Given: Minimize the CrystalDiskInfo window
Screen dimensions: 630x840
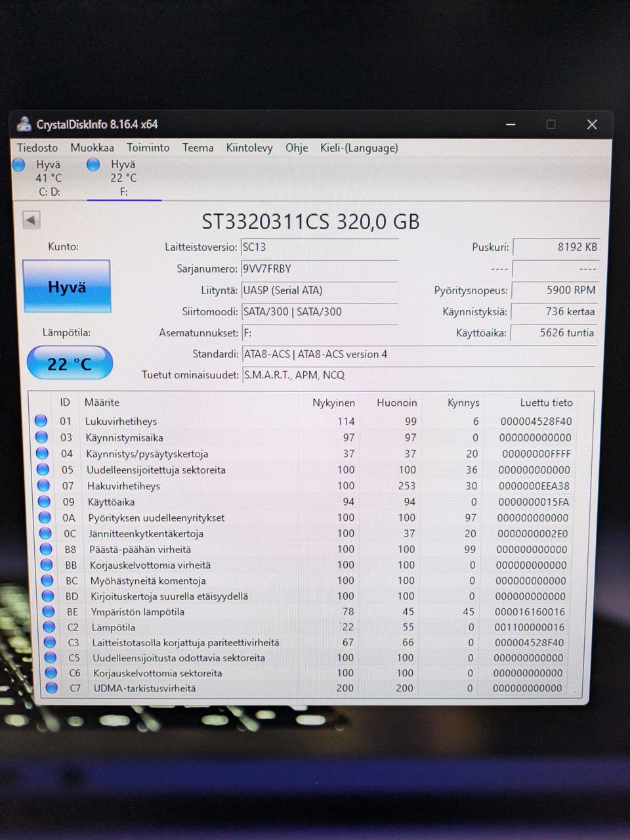Looking at the screenshot, I should pos(511,124).
